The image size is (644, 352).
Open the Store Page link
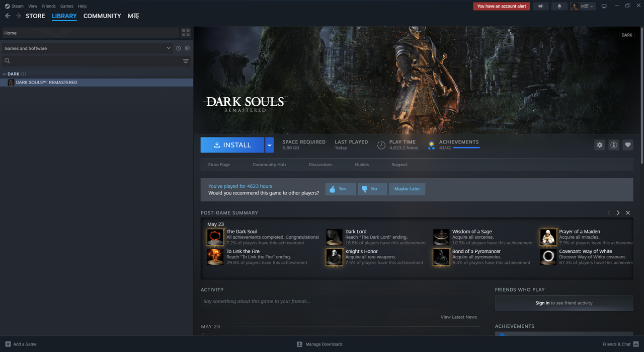(219, 165)
